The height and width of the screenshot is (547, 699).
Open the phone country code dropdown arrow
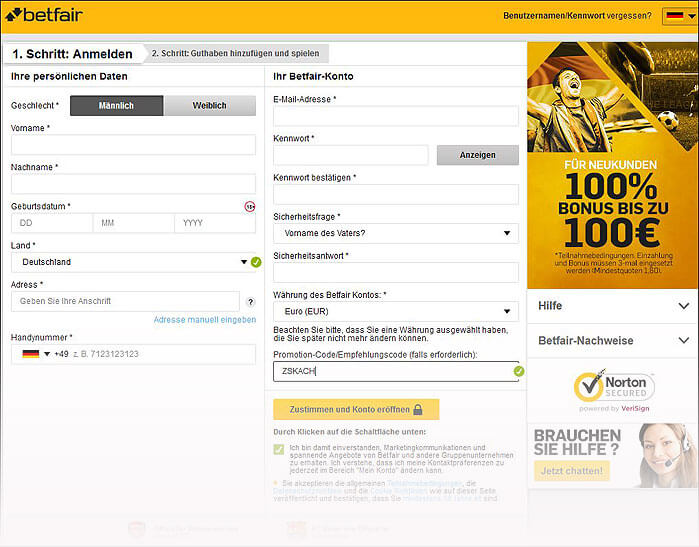[x=47, y=354]
